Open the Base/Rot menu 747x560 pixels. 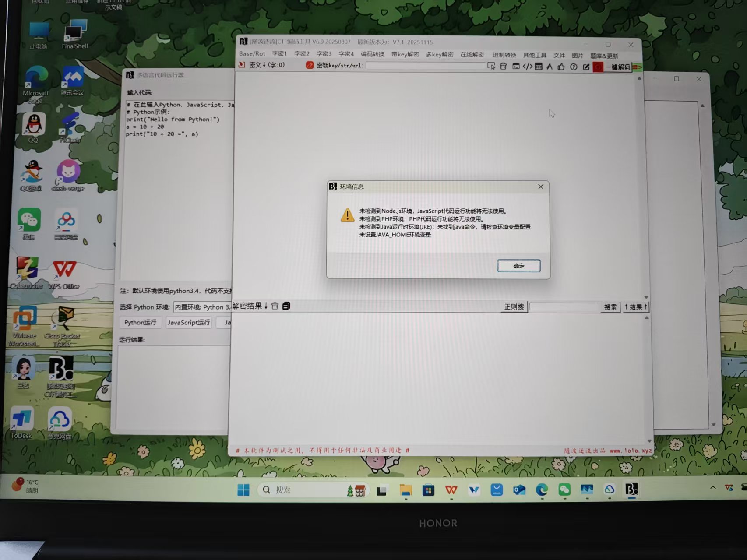click(x=252, y=54)
